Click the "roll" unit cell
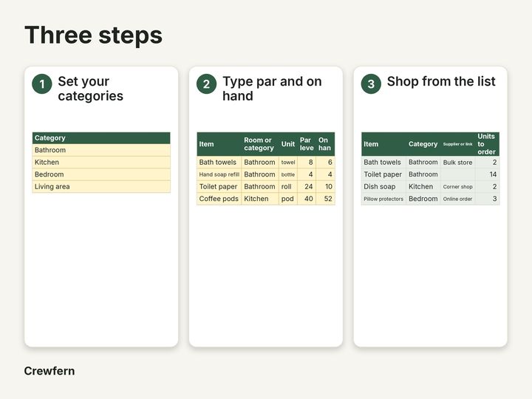 click(288, 187)
